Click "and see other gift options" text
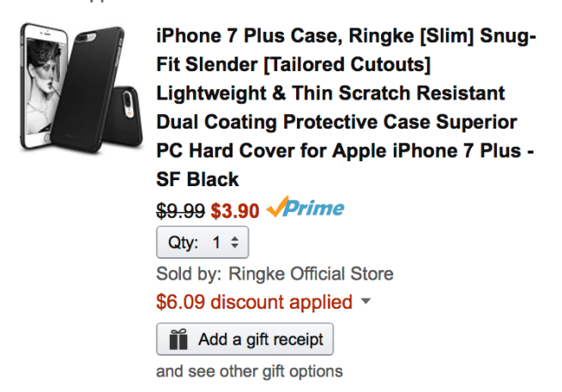The height and width of the screenshot is (392, 562). 249,371
